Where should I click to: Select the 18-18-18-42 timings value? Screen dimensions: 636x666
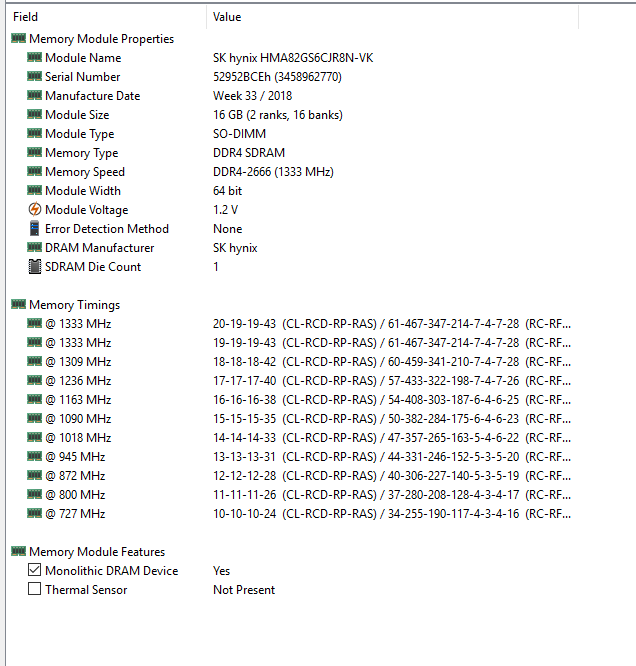392,362
